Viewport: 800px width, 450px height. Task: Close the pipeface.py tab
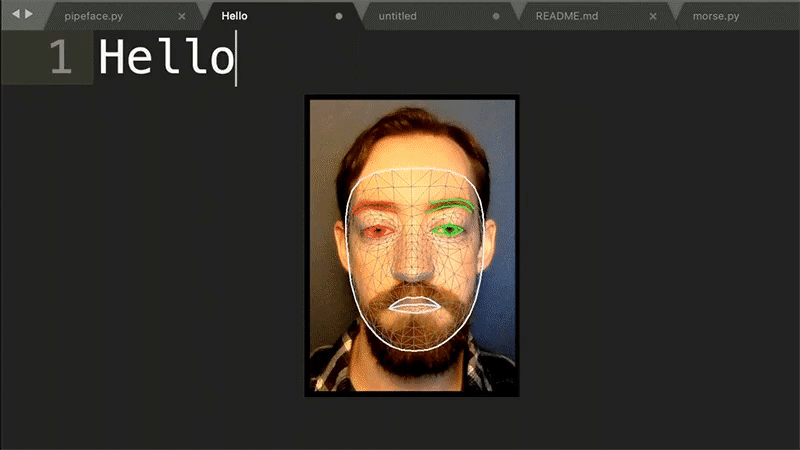coord(181,17)
